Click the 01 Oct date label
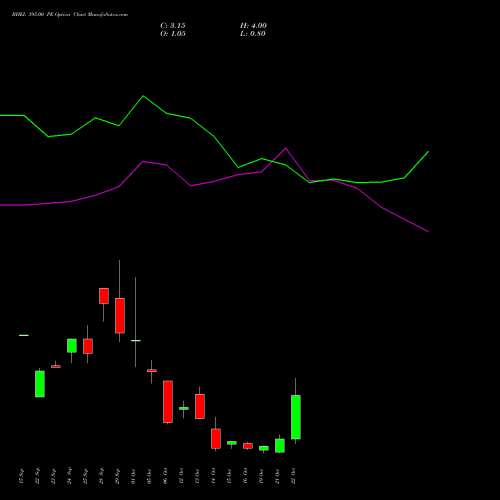The width and height of the screenshot is (500, 500). coord(133,476)
